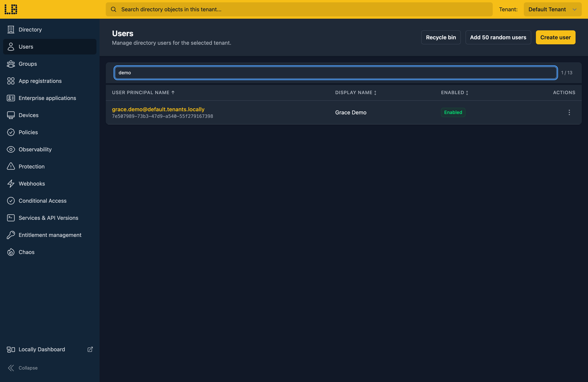
Task: Click the Chaos flame icon
Action: [11, 252]
